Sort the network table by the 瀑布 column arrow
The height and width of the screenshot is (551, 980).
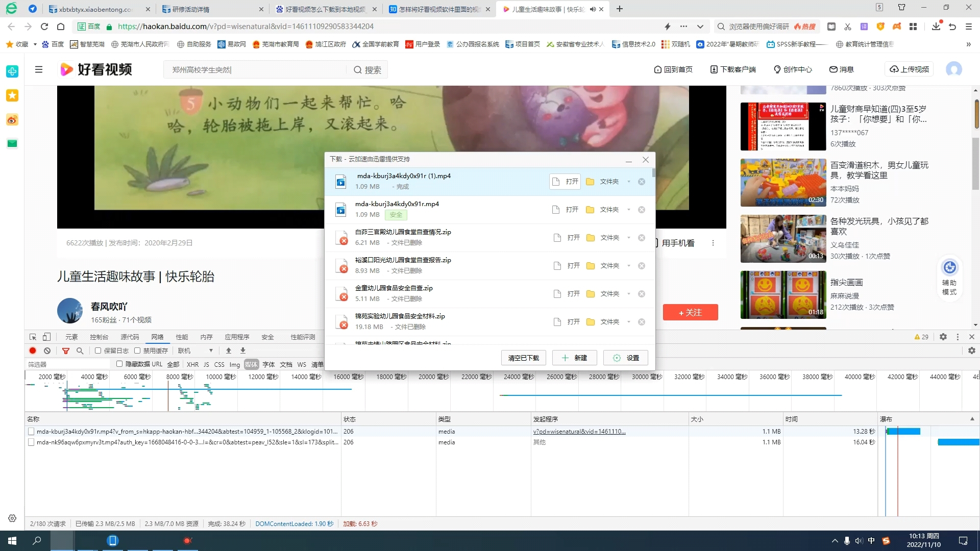972,419
